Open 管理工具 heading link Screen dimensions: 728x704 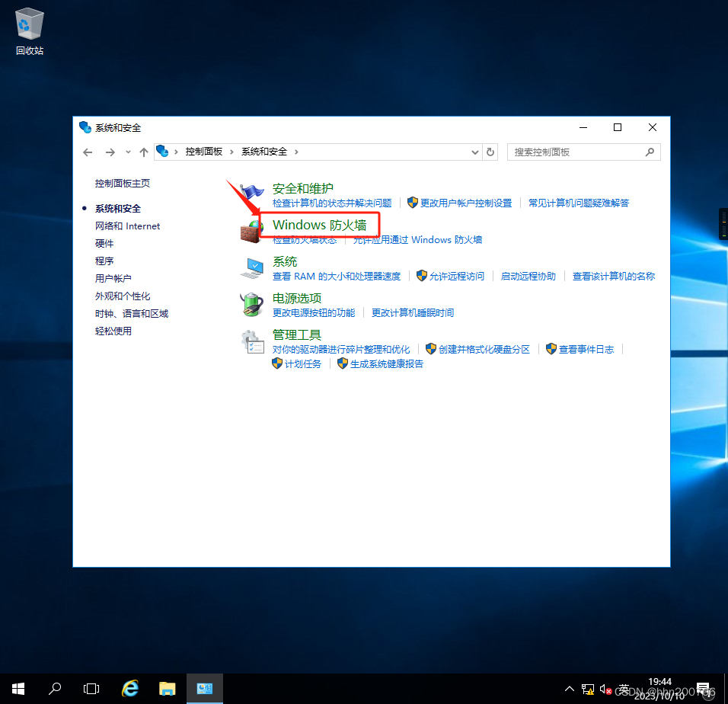(297, 334)
